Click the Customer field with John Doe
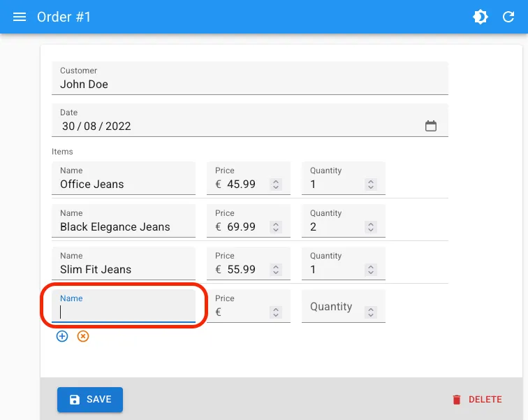 249,84
